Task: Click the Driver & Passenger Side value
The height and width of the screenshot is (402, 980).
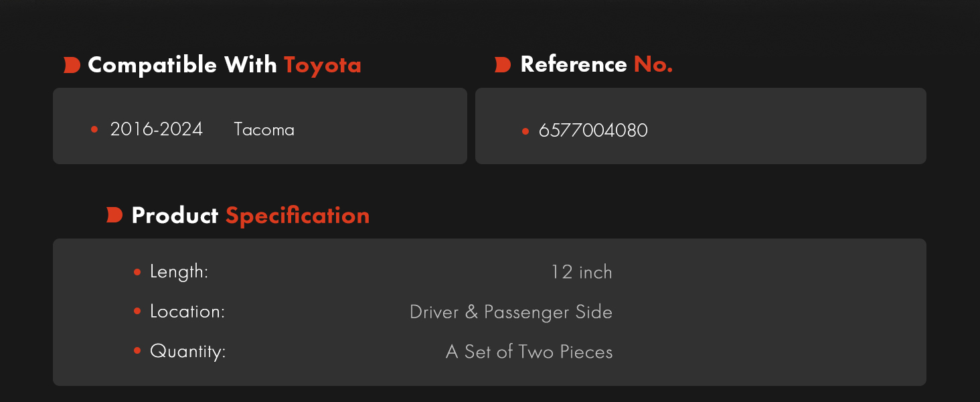Action: [511, 312]
